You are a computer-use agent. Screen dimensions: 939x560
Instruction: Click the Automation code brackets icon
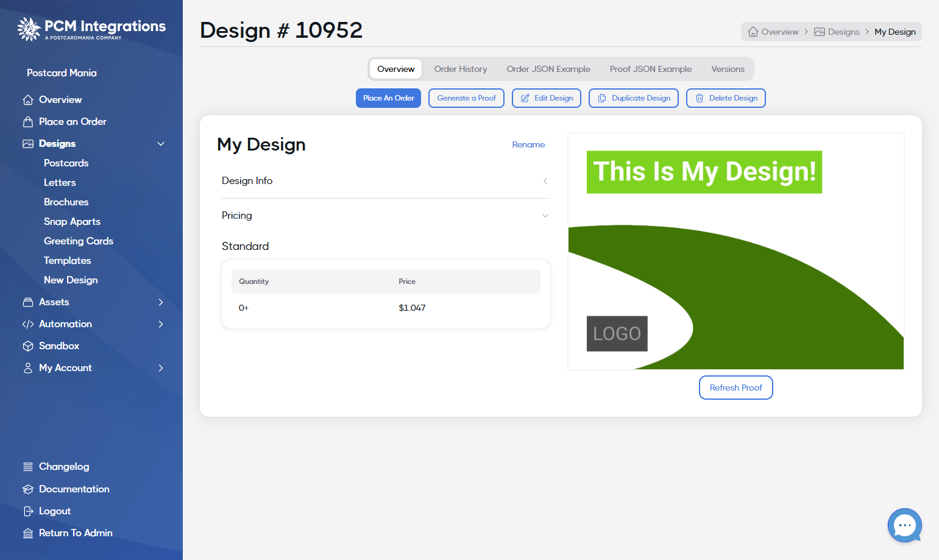click(x=28, y=324)
